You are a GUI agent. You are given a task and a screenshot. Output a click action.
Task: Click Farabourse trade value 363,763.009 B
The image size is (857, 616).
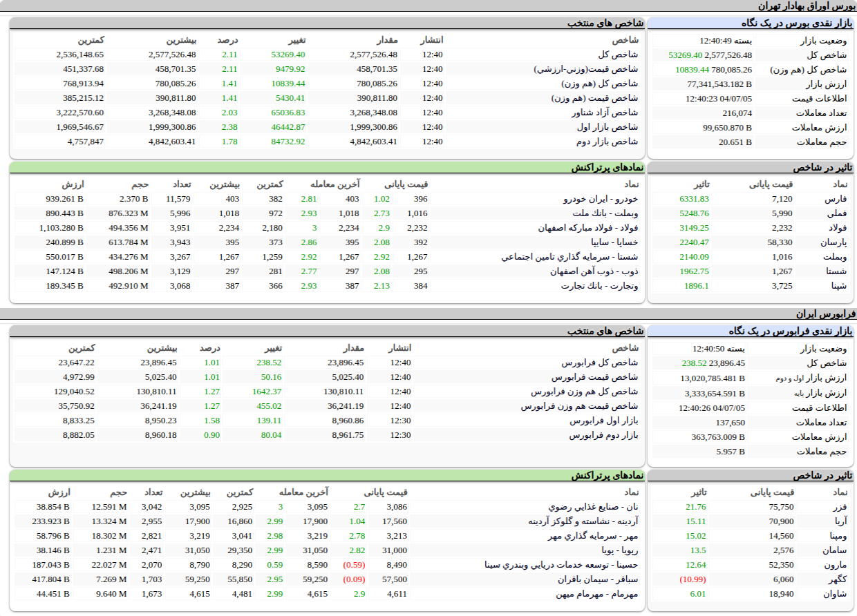[719, 436]
